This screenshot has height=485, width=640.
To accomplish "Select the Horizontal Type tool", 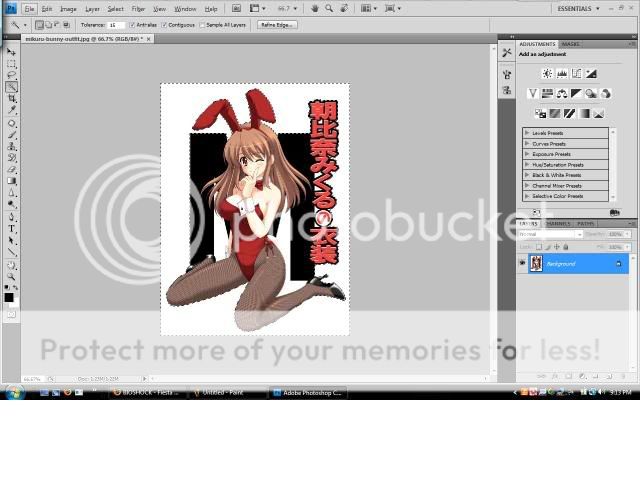I will [x=11, y=229].
